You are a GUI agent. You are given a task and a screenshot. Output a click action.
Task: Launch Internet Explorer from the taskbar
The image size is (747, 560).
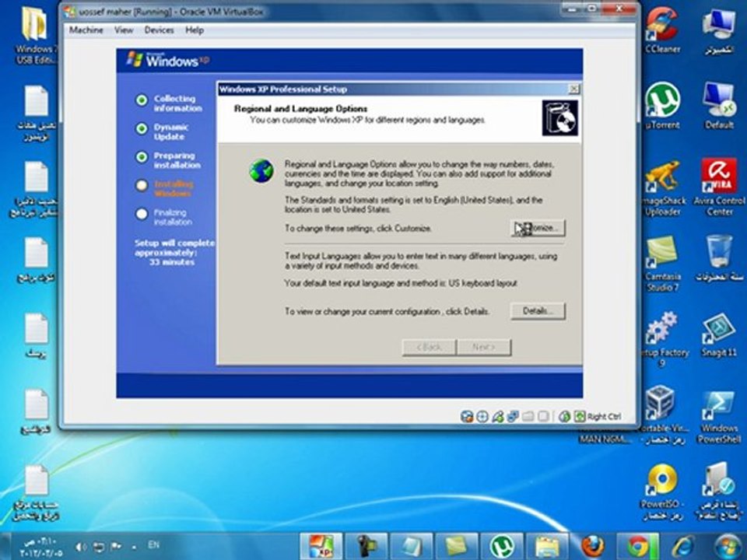682,546
